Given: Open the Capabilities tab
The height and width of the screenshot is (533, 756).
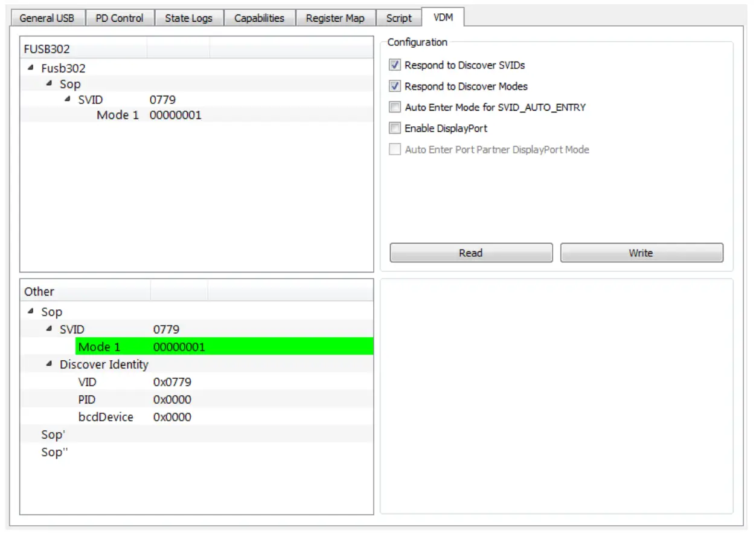Looking at the screenshot, I should (259, 18).
